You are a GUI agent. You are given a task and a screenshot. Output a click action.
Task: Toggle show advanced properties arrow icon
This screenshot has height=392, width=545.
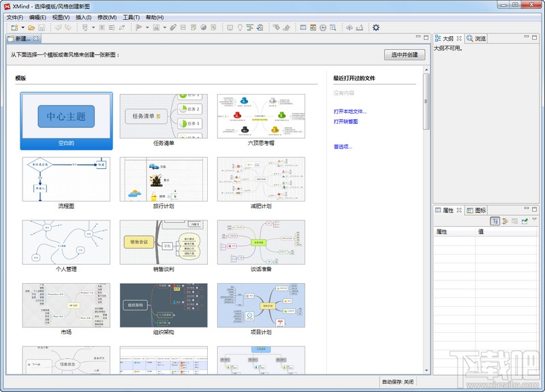click(x=505, y=220)
